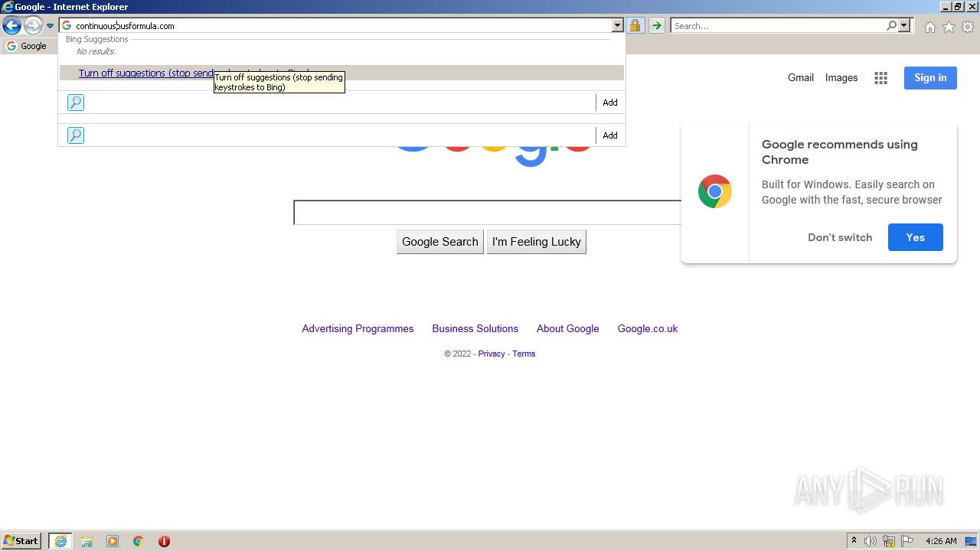Open the Business Solutions link
Viewport: 980px width, 551px height.
click(x=475, y=328)
